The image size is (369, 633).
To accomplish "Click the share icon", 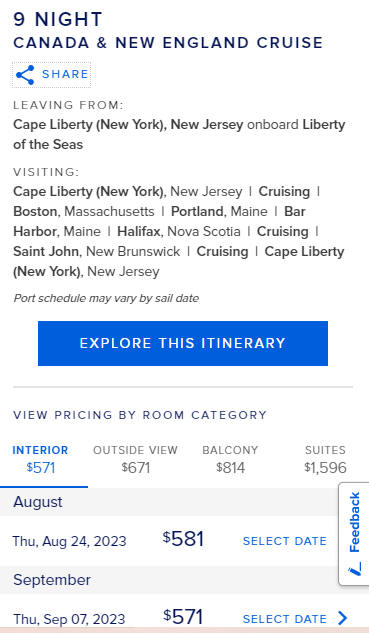I will point(25,75).
